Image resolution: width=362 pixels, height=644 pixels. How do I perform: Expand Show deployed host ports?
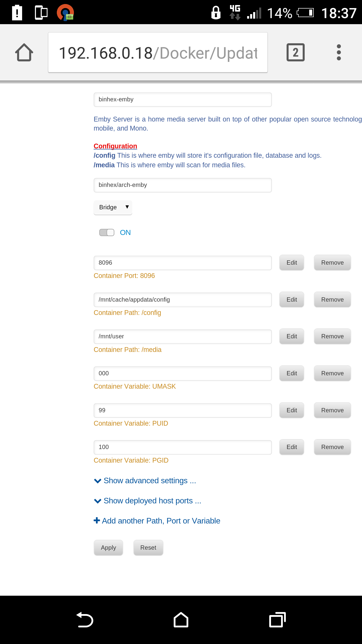pos(147,501)
